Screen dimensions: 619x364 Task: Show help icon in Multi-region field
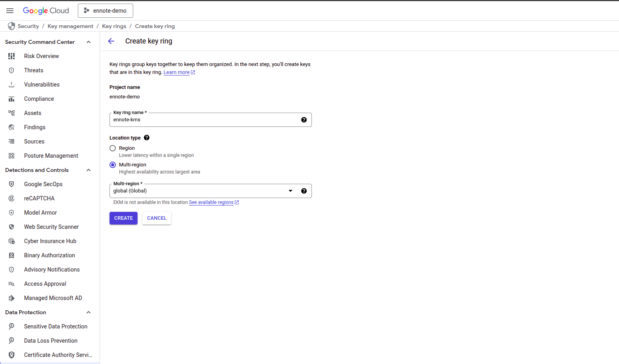pyautogui.click(x=304, y=191)
